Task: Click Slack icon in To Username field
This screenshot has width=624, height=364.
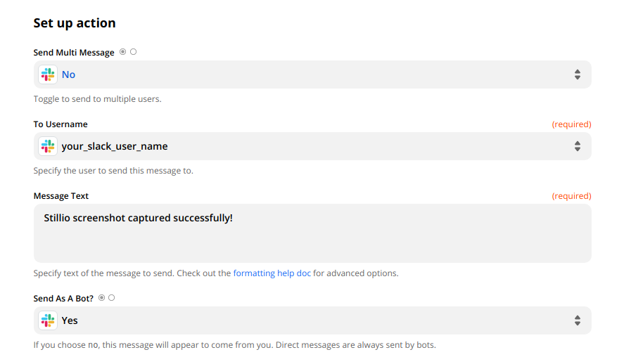Action: click(x=49, y=146)
